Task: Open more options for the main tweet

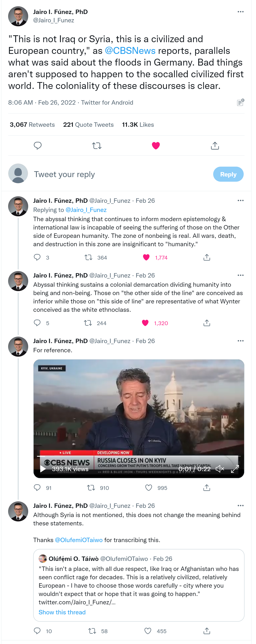Action: (x=240, y=12)
